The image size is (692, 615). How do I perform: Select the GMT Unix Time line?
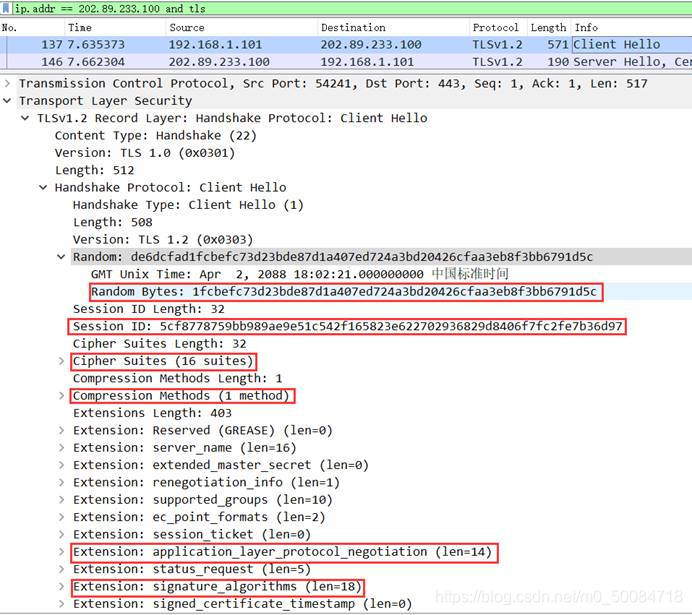click(x=300, y=274)
